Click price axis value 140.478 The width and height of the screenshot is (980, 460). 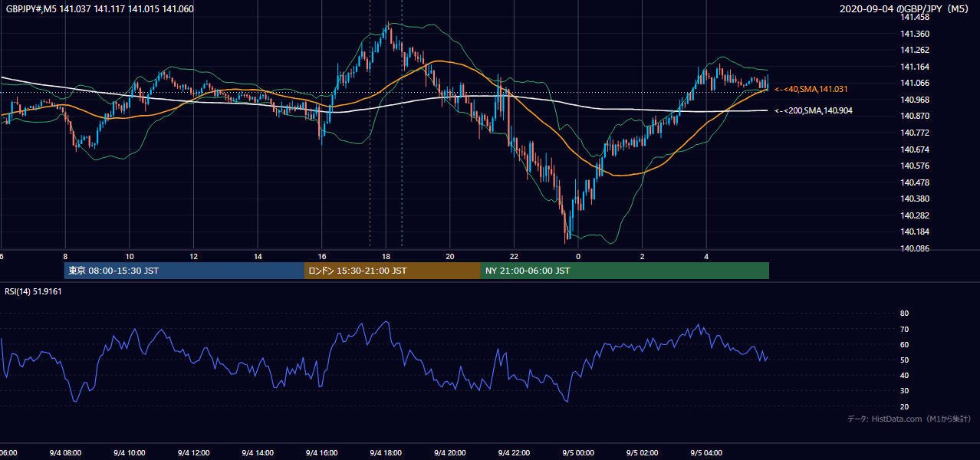916,182
